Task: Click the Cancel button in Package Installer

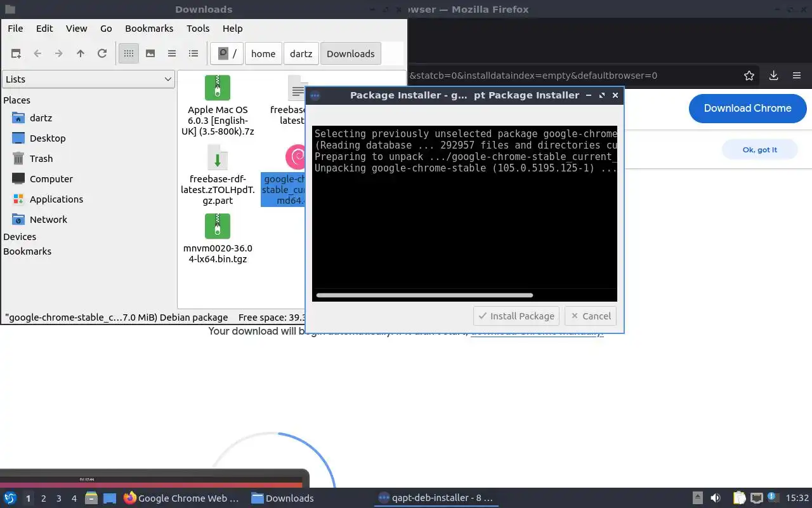Action: point(591,316)
